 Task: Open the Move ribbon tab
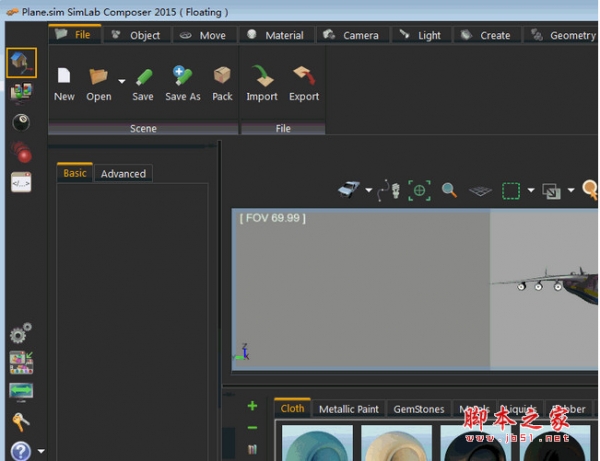point(204,36)
